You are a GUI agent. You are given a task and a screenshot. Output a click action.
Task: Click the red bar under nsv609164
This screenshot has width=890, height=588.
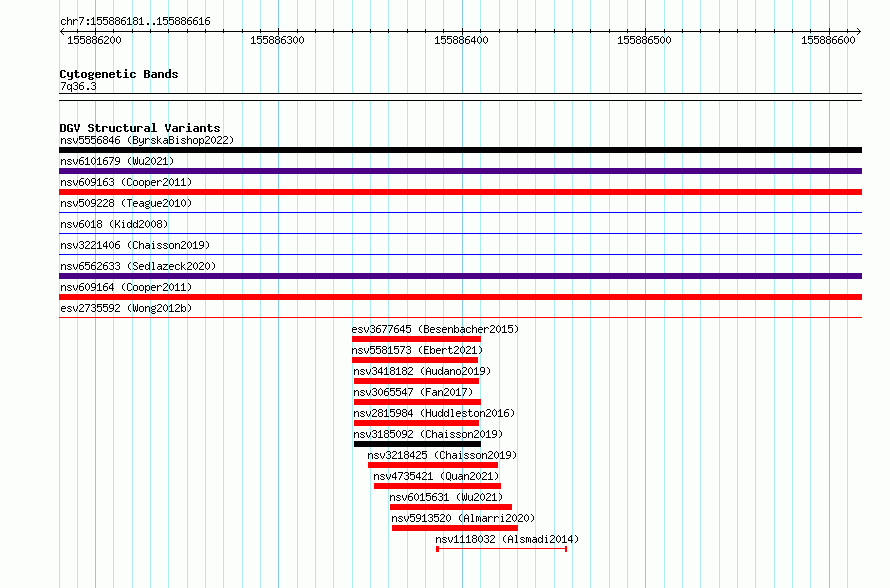460,297
